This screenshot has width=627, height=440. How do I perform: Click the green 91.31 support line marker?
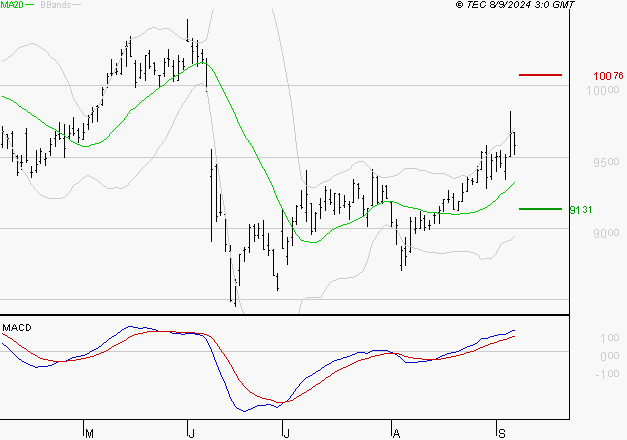(540, 209)
